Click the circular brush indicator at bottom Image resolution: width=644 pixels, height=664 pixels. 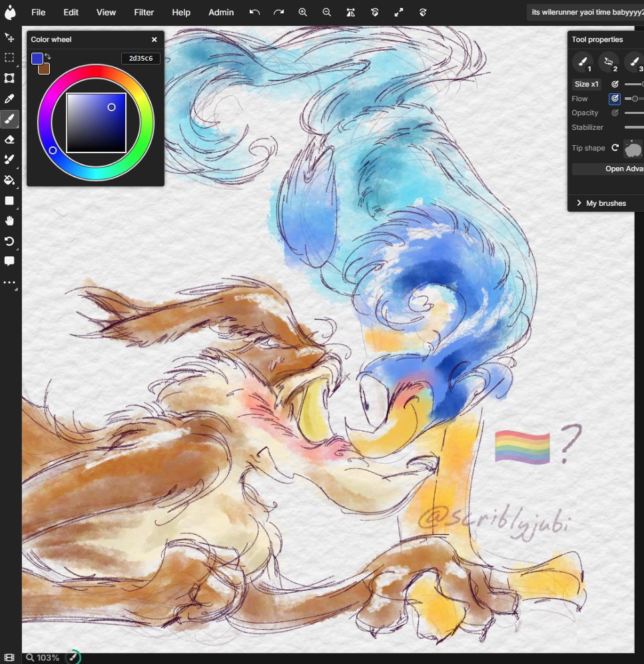click(x=73, y=657)
